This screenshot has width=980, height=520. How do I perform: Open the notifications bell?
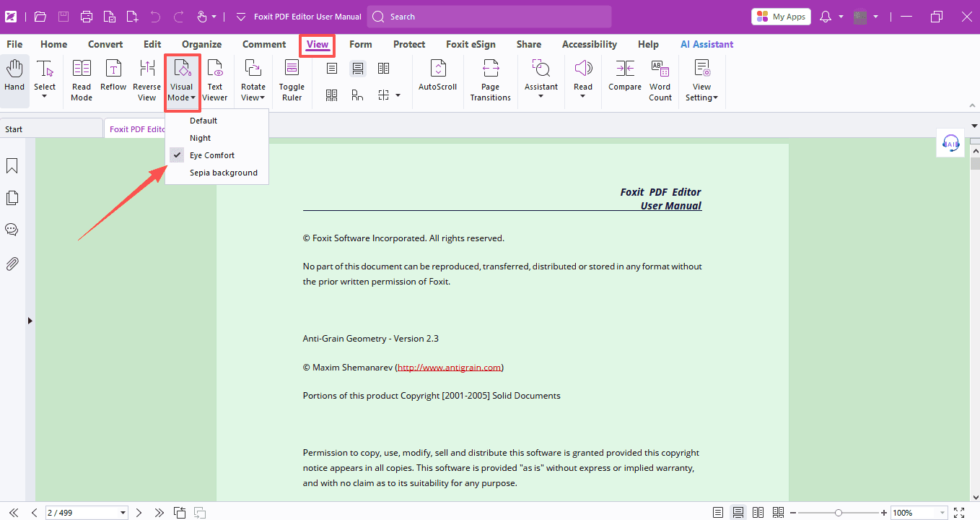pos(827,16)
